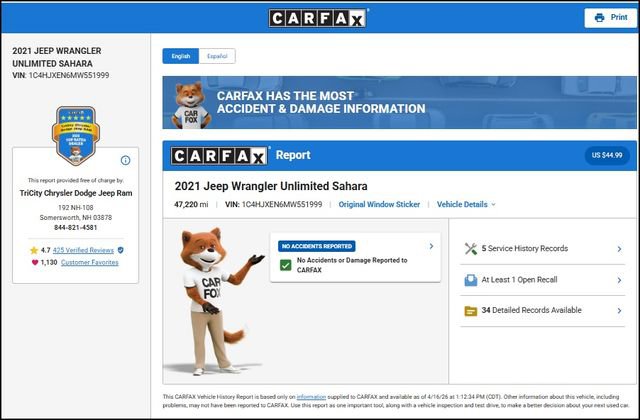640x420 pixels.
Task: Expand Vehicle Details dropdown
Action: click(466, 204)
